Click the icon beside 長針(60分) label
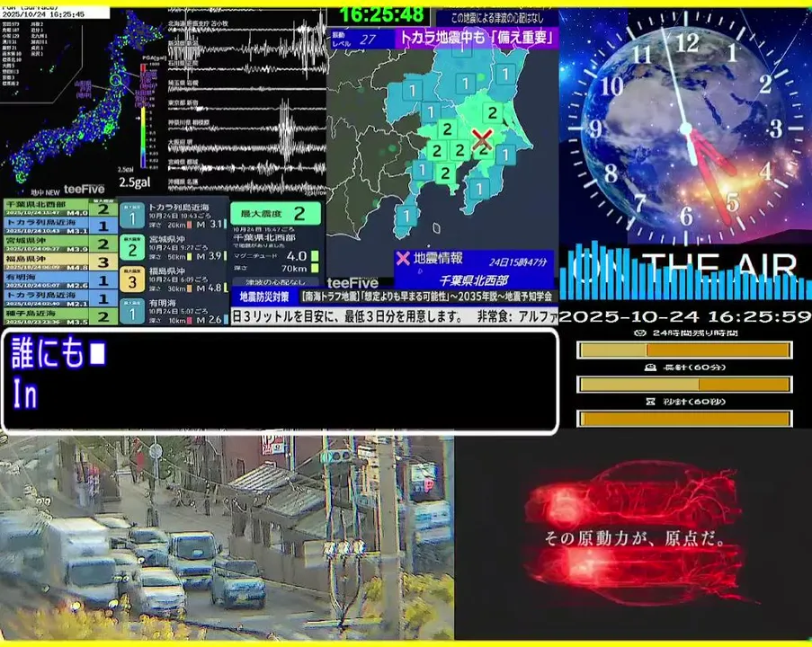812x647 pixels. [650, 368]
